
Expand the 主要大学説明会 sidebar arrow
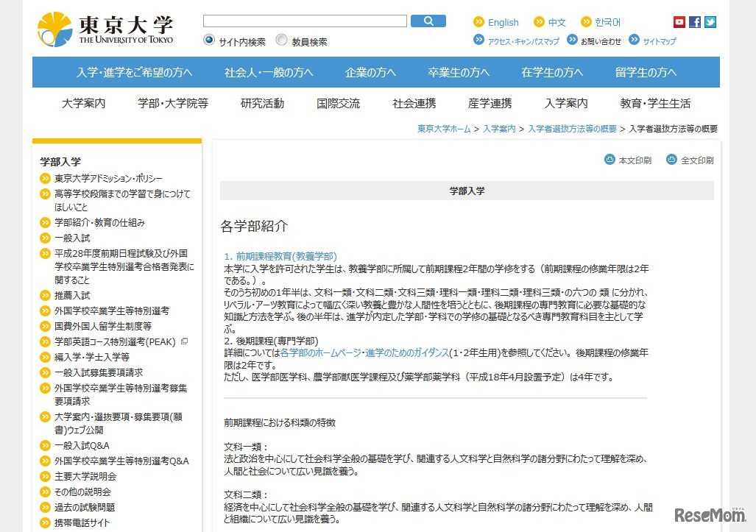tap(46, 475)
